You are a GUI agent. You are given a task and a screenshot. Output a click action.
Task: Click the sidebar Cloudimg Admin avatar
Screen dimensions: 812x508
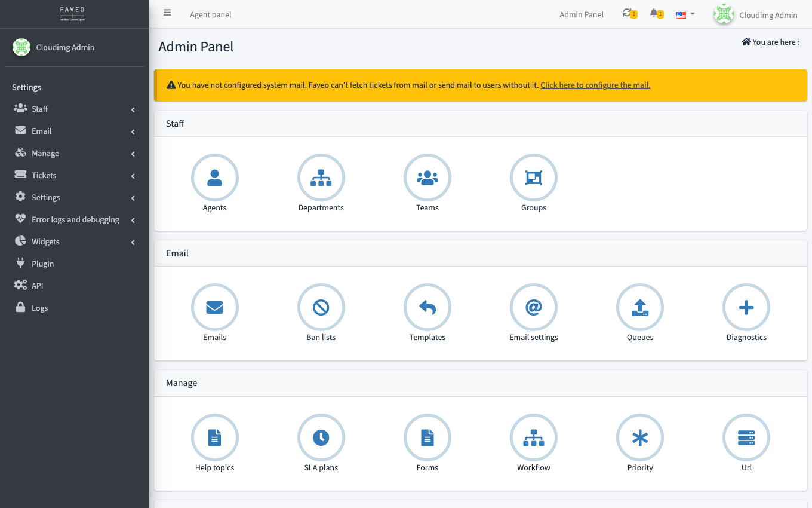(21, 47)
